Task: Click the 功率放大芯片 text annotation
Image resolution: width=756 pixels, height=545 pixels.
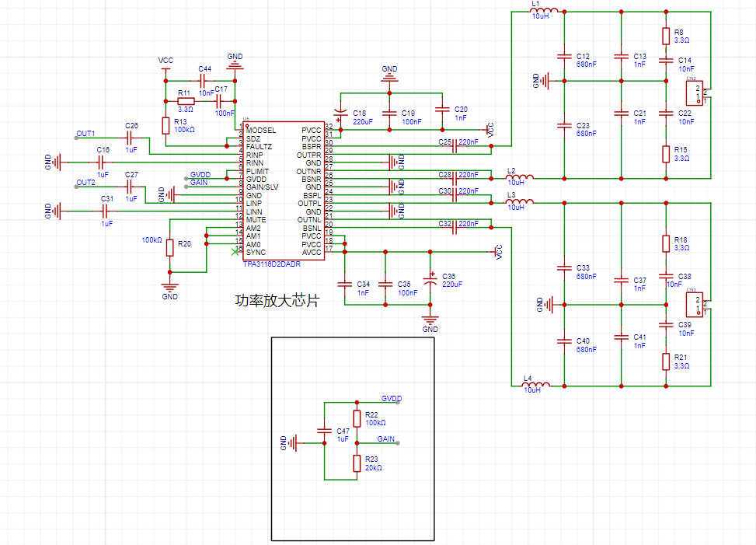Action: [277, 300]
